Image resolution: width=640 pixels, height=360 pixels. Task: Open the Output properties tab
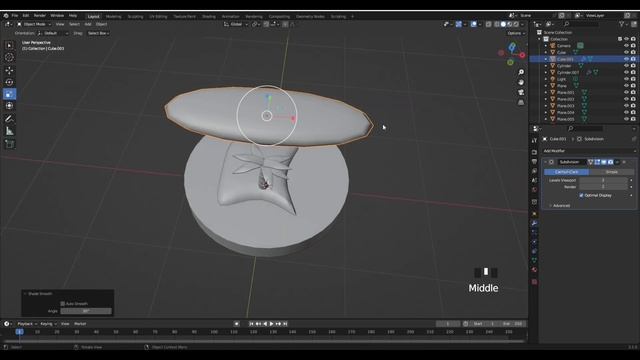click(534, 162)
